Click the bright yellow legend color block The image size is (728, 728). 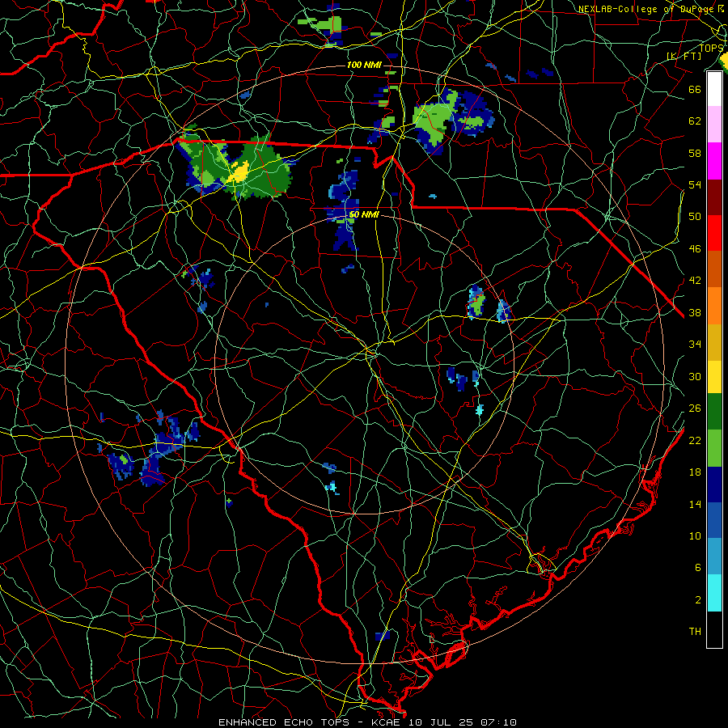[714, 377]
